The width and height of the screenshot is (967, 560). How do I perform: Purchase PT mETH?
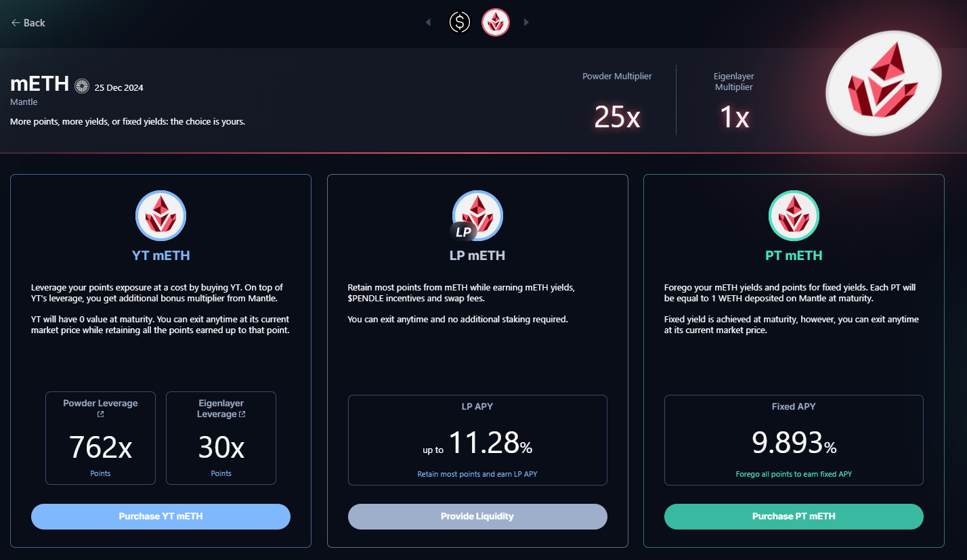794,516
